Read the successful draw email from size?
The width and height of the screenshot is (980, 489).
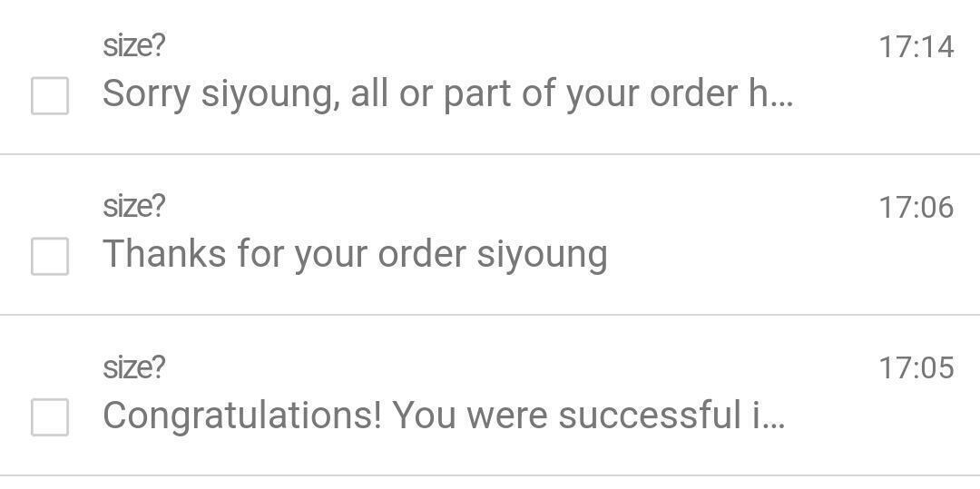tap(443, 416)
